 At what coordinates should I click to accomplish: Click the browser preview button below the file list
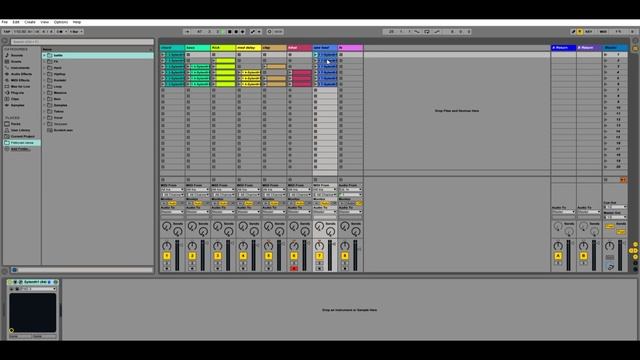pos(14,270)
